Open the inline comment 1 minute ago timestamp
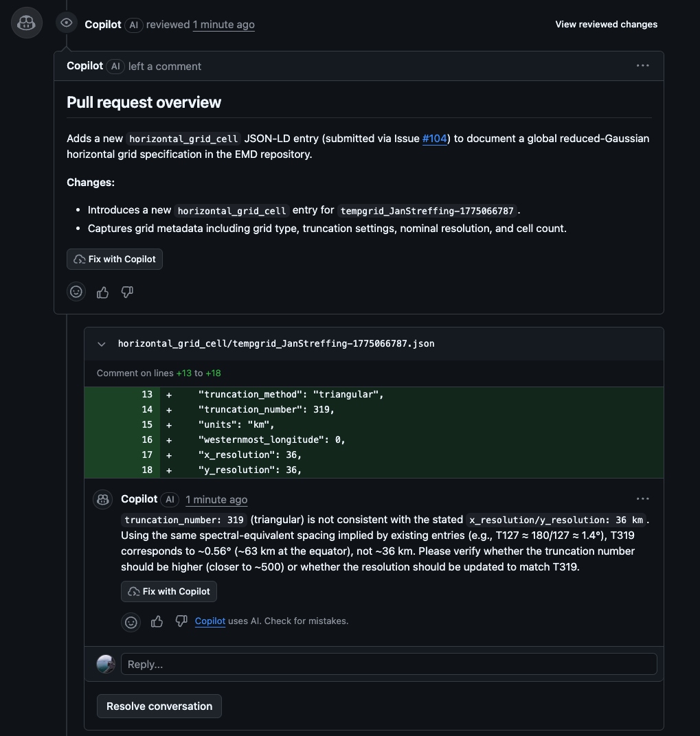700x736 pixels. 216,499
